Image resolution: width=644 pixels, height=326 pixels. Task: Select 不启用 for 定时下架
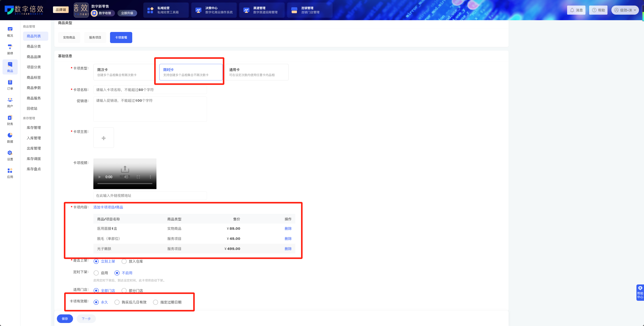117,273
